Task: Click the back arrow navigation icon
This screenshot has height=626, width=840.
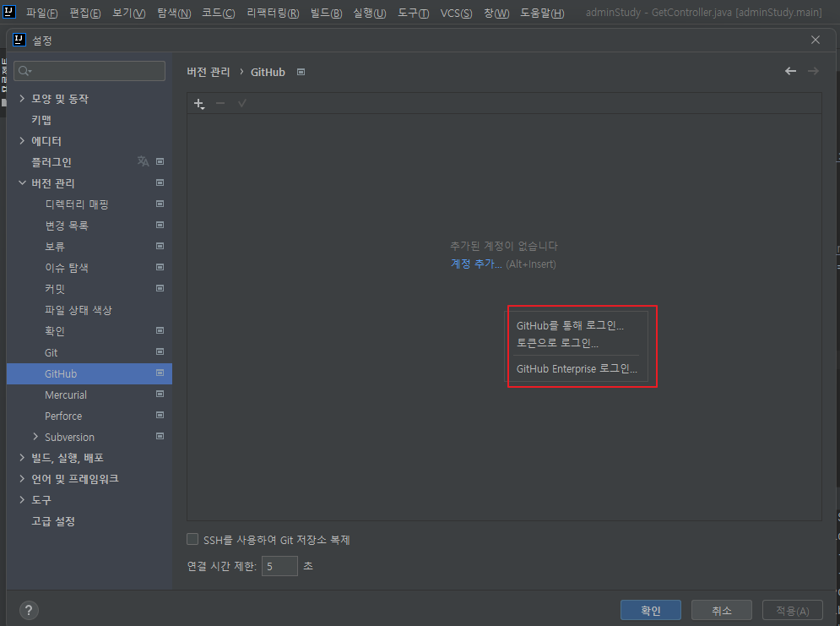Action: (x=790, y=71)
